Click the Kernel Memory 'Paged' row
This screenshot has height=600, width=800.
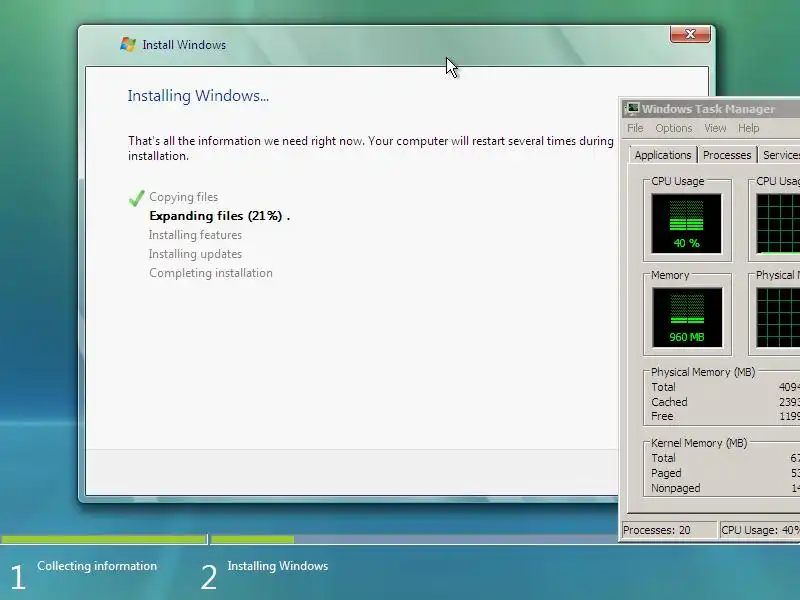pos(725,473)
